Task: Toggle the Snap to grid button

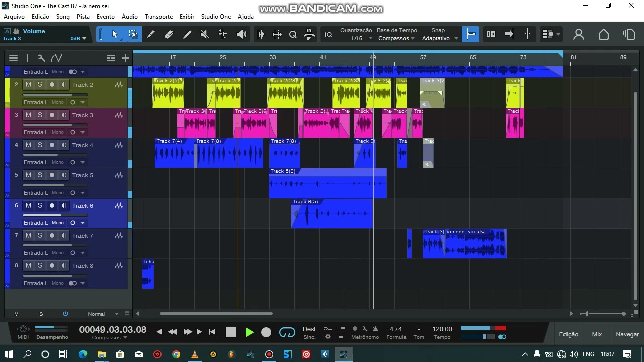Action: (471, 34)
